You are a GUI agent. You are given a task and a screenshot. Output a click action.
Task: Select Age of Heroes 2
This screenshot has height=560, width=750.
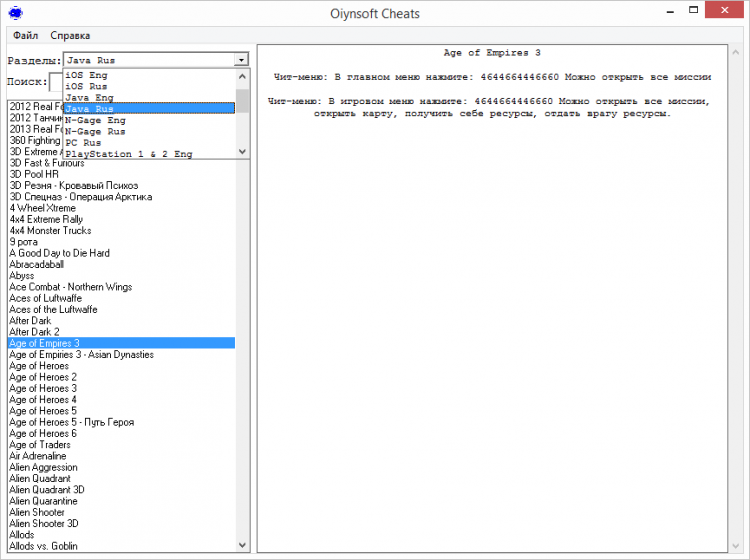tap(122, 377)
